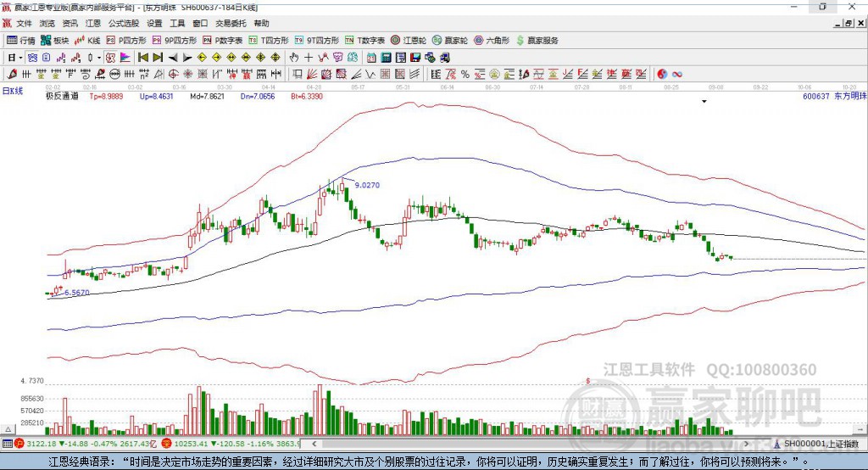Jump to first bar with green skip-back icon
Viewport: 868px width, 470px height.
coord(142,58)
